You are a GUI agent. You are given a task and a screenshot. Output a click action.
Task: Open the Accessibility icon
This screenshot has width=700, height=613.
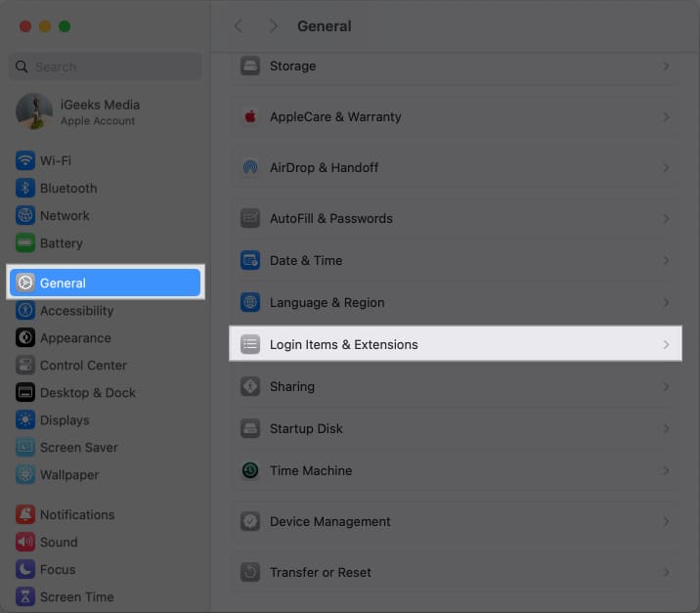click(25, 310)
